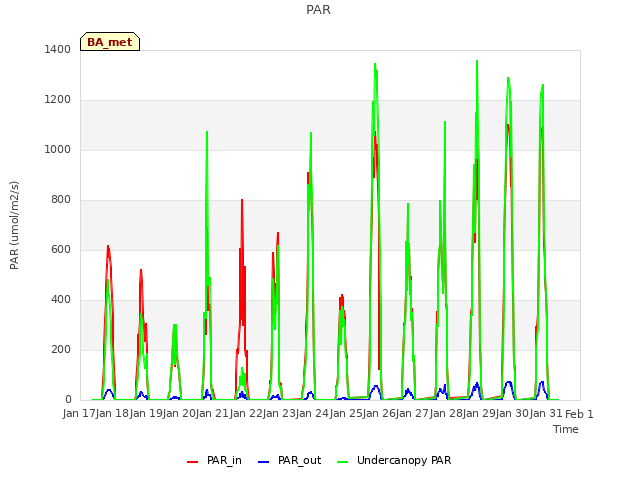Viewport: 640px width, 480px height.
Task: Click the 1200 y-axis tick label
Action: (x=58, y=100)
